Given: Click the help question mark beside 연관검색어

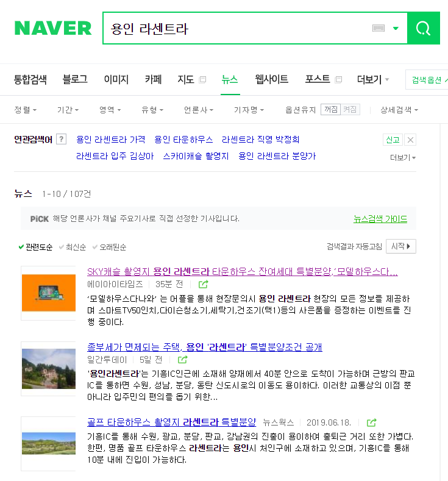Looking at the screenshot, I should pyautogui.click(x=62, y=139).
